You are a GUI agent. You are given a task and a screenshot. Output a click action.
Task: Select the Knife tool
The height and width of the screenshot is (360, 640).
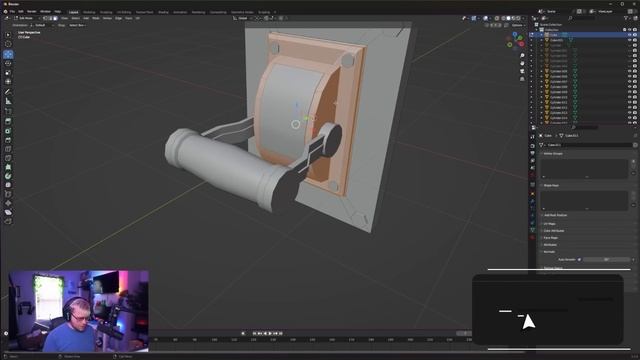pyautogui.click(x=8, y=158)
